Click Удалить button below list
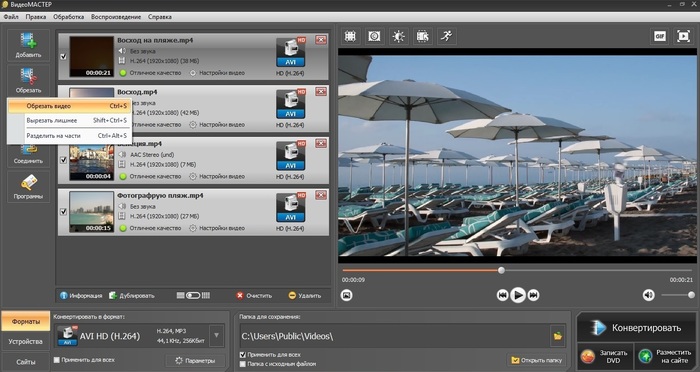The height and width of the screenshot is (372, 700). [x=305, y=296]
